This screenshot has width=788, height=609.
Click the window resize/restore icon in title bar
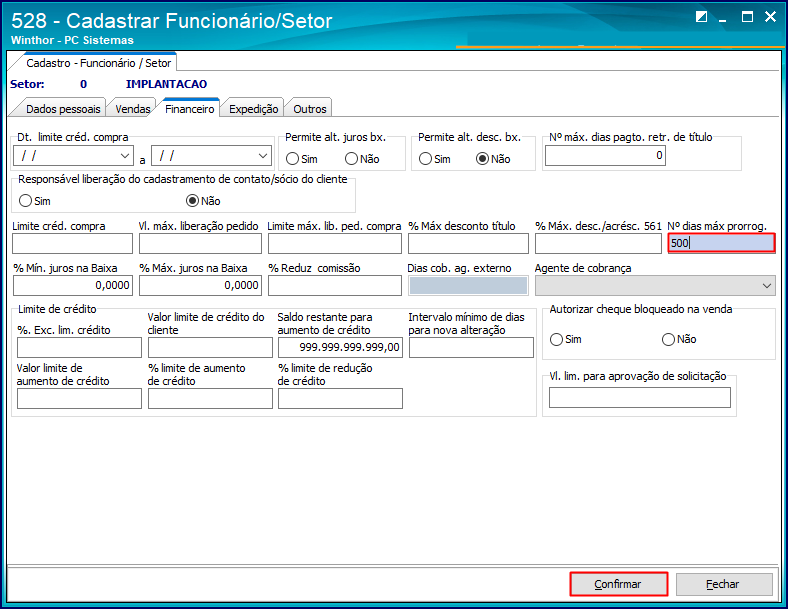[x=701, y=17]
